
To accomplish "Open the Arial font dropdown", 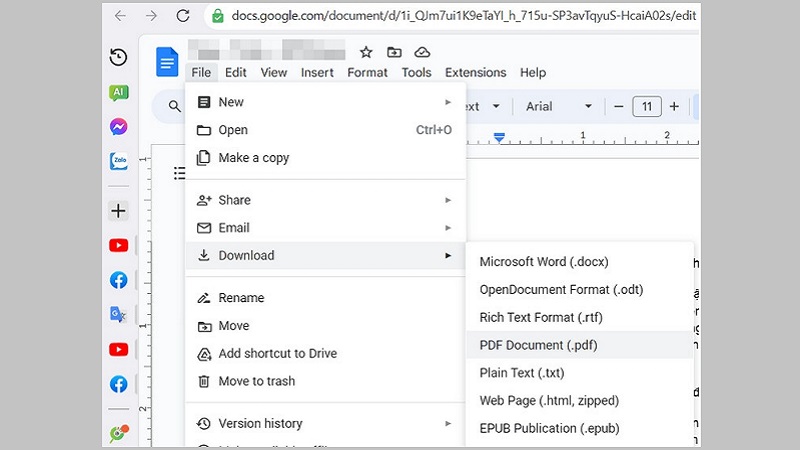I will 559,107.
